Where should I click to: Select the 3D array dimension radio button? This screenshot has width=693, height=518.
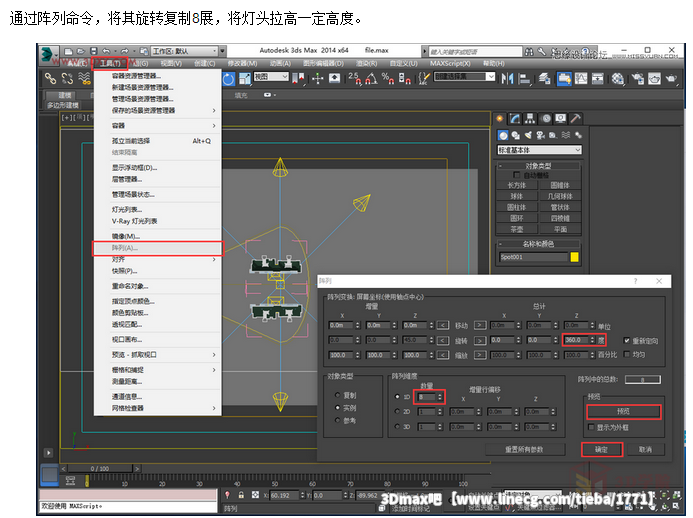click(397, 427)
